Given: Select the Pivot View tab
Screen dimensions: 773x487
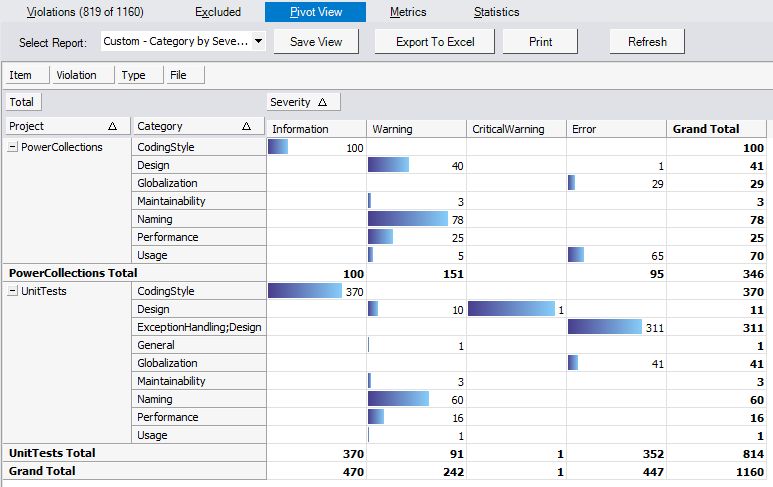Looking at the screenshot, I should tap(316, 12).
